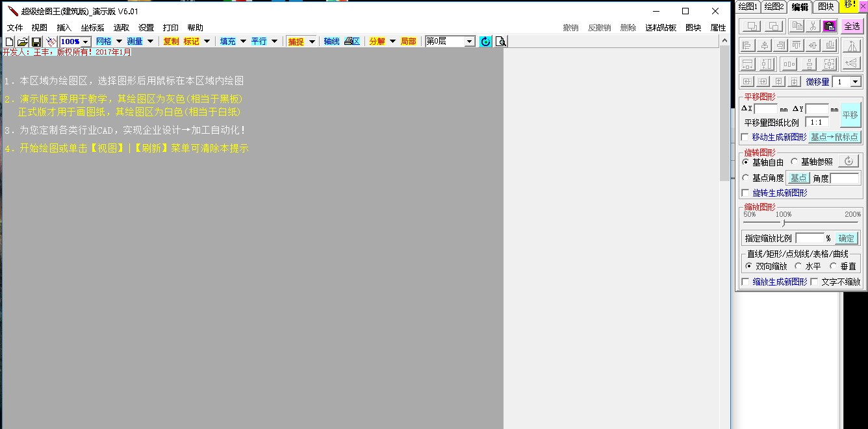Click the 送粘贴板 button
This screenshot has height=429, width=868.
[661, 28]
